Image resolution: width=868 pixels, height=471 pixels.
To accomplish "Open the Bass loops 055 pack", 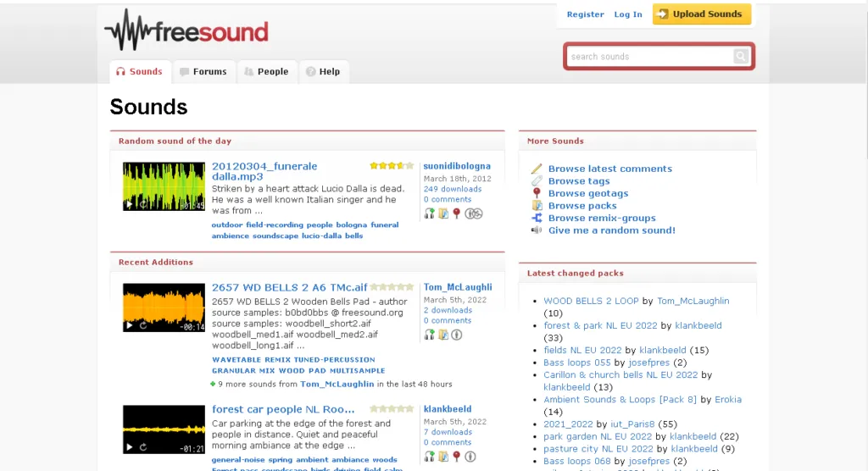I will tap(576, 363).
